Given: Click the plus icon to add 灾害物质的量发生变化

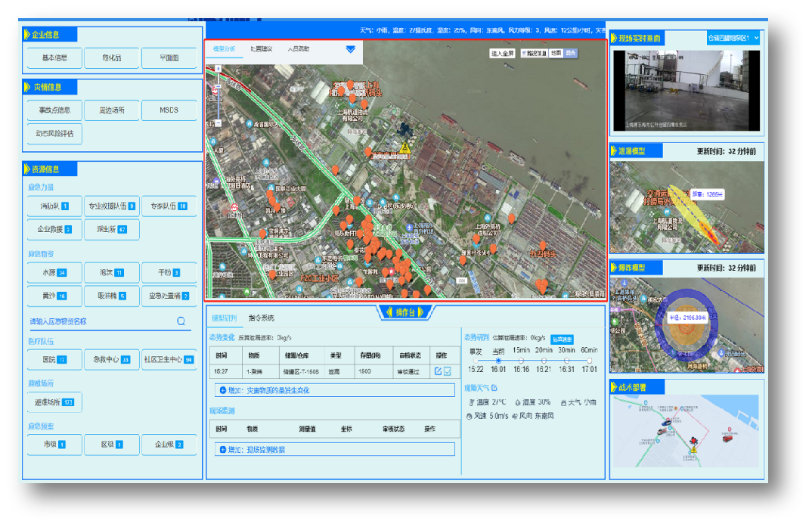Looking at the screenshot, I should pos(222,390).
